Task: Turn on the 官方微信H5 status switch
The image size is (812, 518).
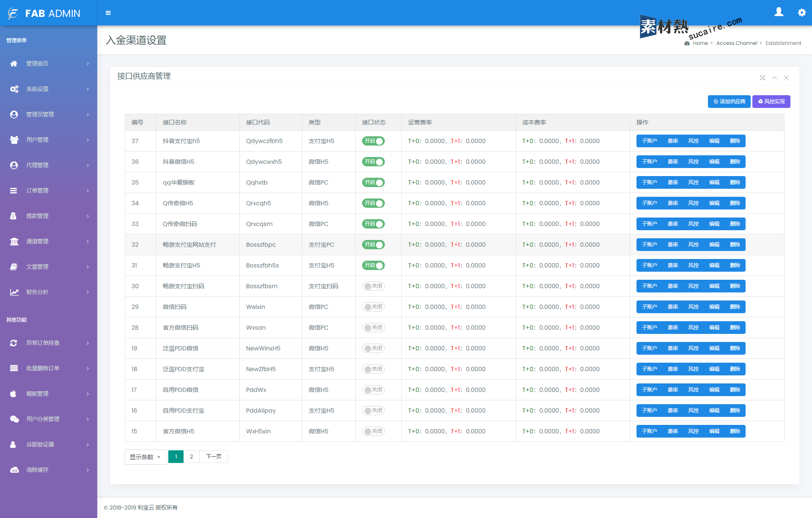Action: click(373, 431)
